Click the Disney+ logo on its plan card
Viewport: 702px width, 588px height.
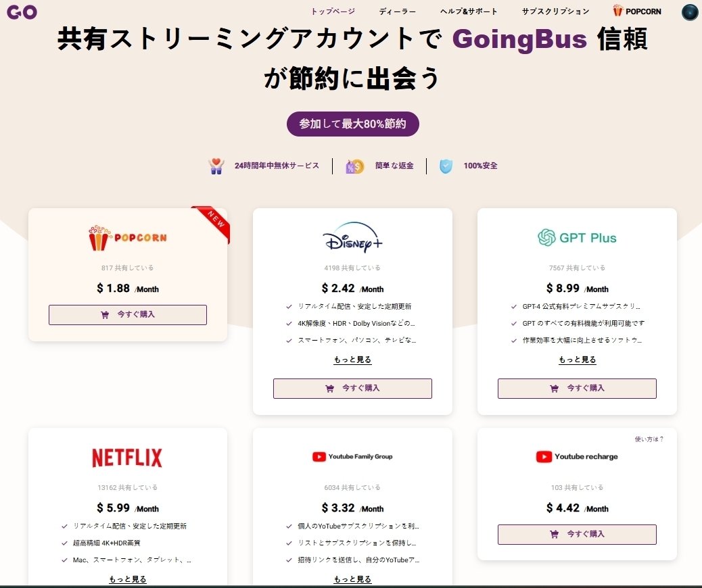click(x=352, y=241)
